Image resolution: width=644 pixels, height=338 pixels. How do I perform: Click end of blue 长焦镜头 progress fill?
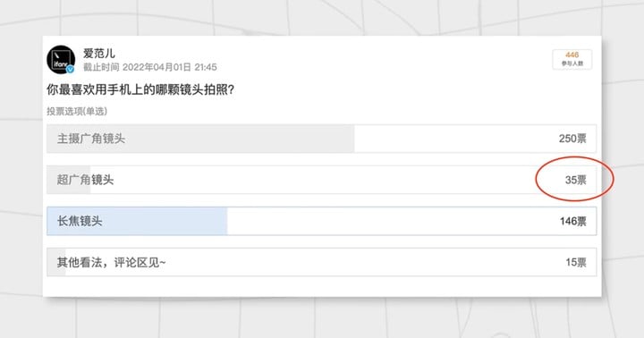point(225,221)
